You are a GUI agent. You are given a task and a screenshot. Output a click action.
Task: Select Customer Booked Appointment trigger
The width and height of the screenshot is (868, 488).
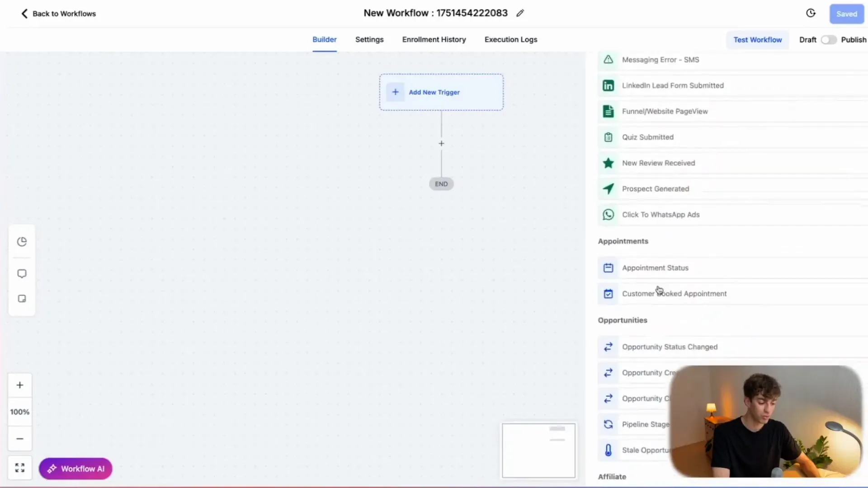(733, 294)
